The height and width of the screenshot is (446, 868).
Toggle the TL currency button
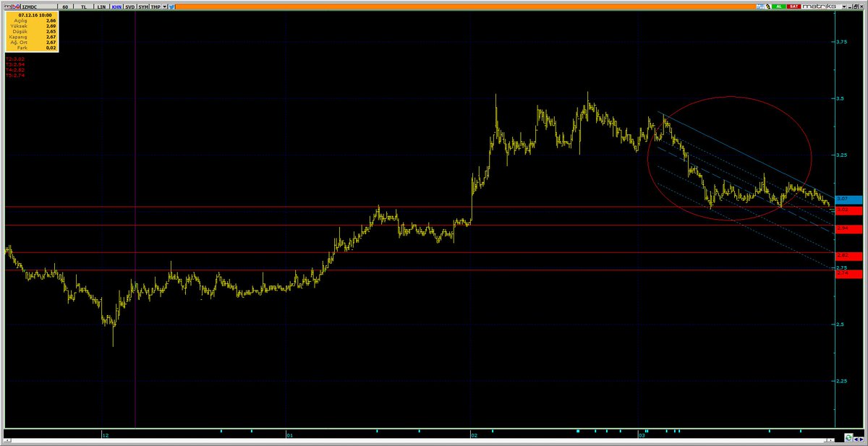(83, 7)
